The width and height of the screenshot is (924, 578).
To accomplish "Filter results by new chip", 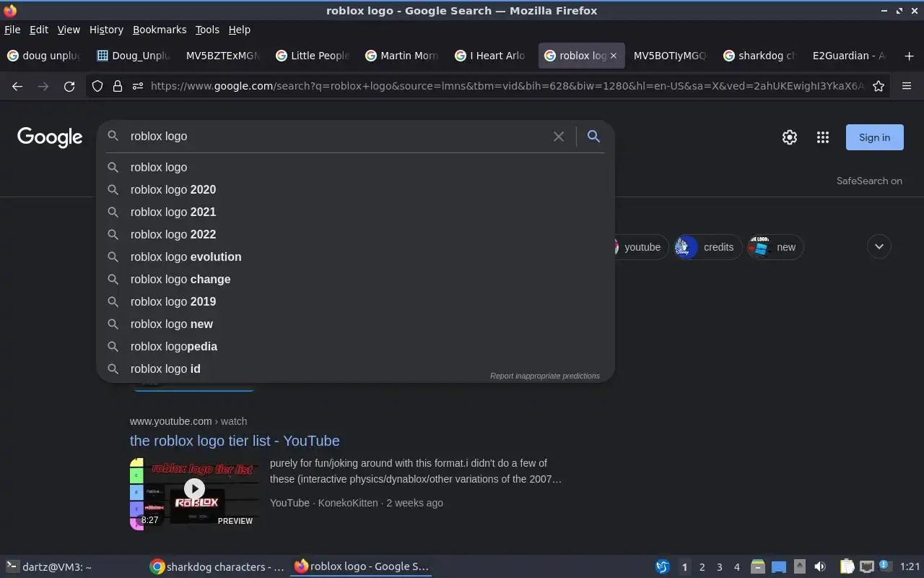I will 776,247.
